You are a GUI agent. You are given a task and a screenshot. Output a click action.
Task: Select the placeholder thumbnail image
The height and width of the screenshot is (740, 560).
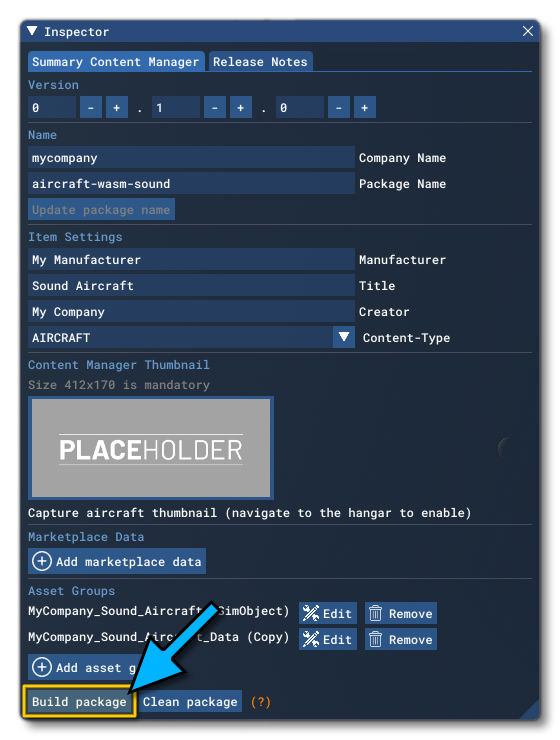tap(151, 448)
